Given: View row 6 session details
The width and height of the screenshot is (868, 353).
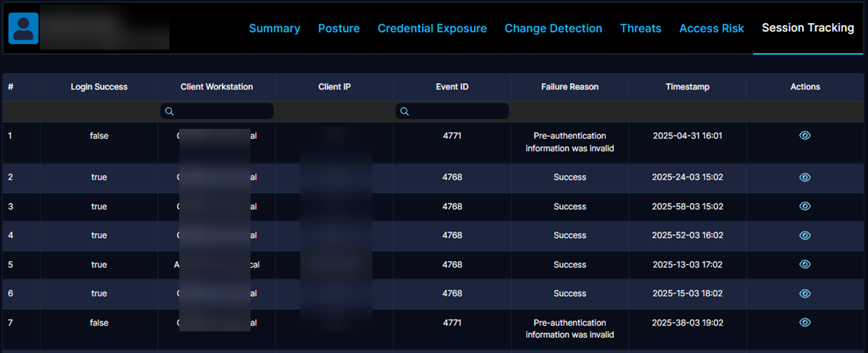Looking at the screenshot, I should tap(804, 293).
